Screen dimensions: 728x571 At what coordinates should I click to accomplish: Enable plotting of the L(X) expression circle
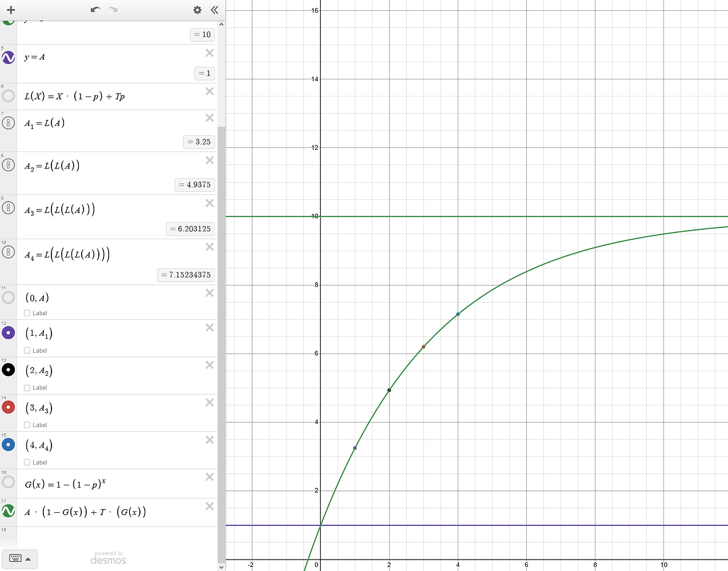pos(8,96)
